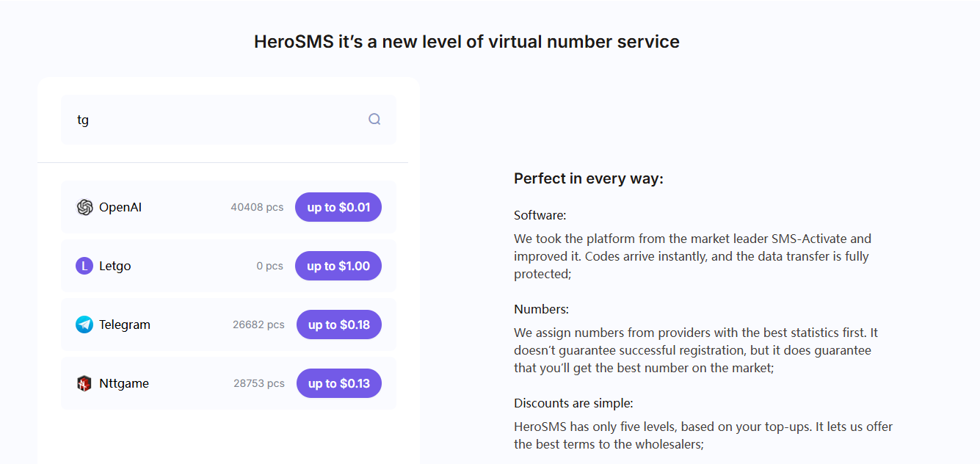Click the 'Perfect in every way:' heading

coord(588,178)
